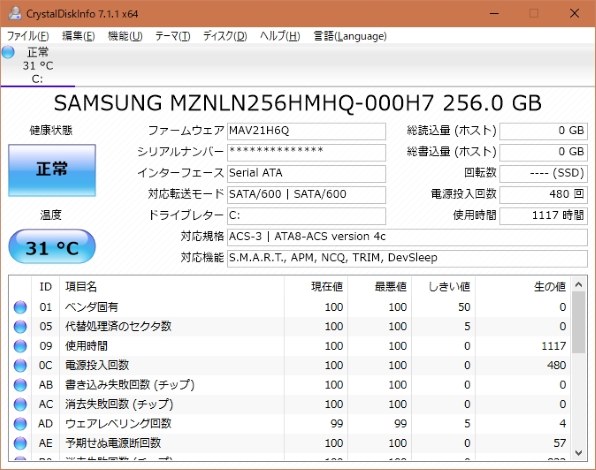Click the 項目名 column header
The width and height of the screenshot is (596, 470).
click(x=172, y=286)
